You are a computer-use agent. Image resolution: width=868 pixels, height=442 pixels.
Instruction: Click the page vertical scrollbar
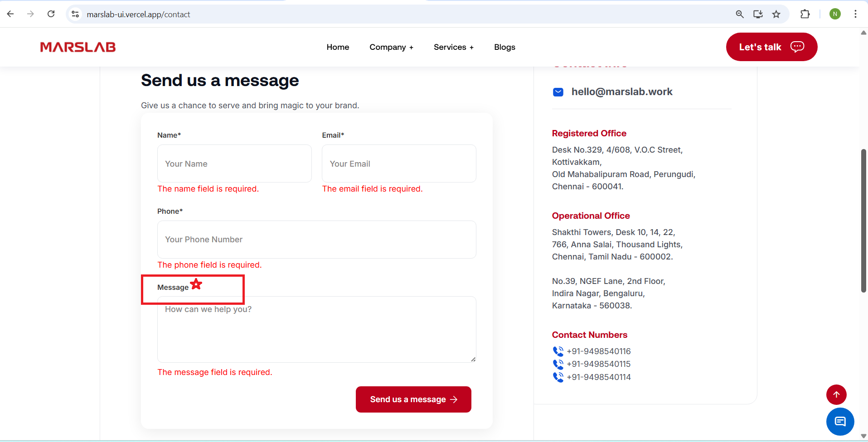tap(863, 221)
